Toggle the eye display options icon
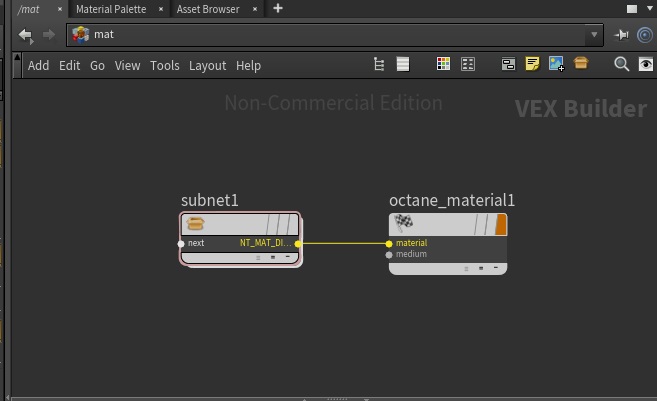The image size is (657, 401). click(646, 64)
